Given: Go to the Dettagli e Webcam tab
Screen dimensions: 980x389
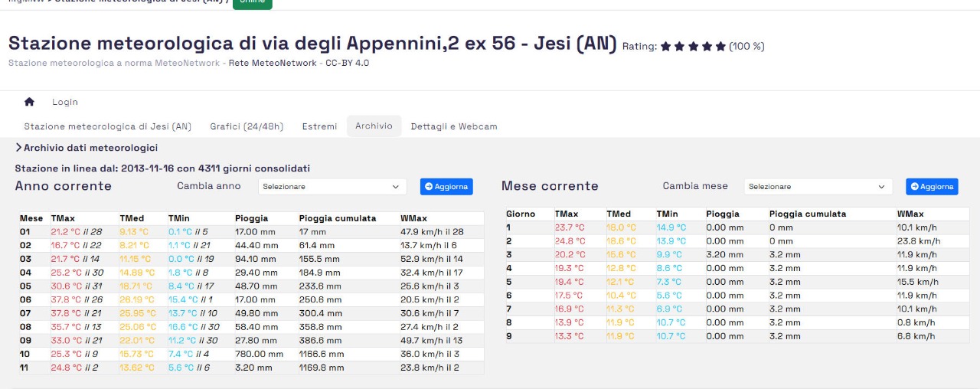Looking at the screenshot, I should (x=454, y=126).
